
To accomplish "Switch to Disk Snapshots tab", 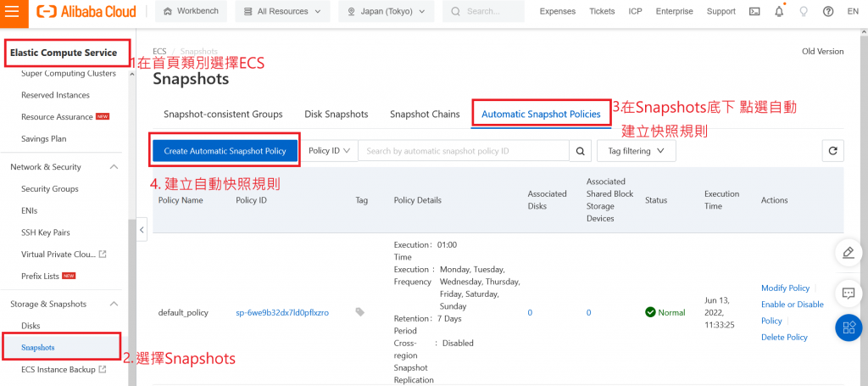I will [336, 114].
